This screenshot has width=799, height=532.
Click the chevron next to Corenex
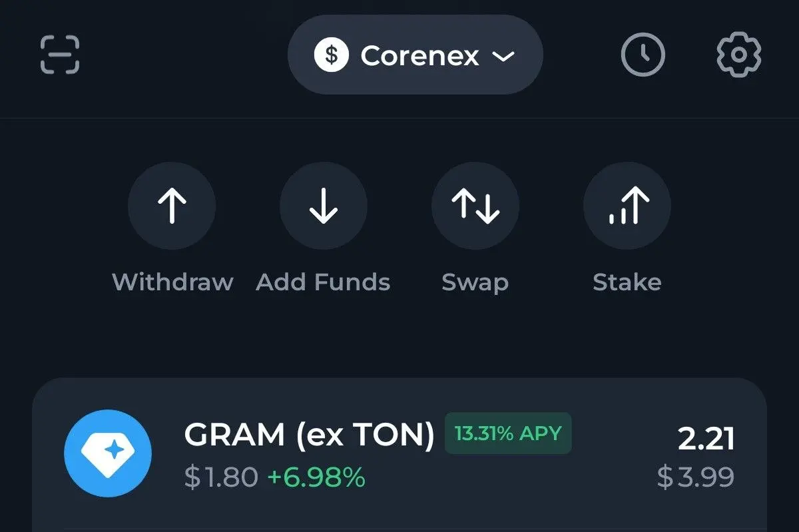pyautogui.click(x=503, y=56)
